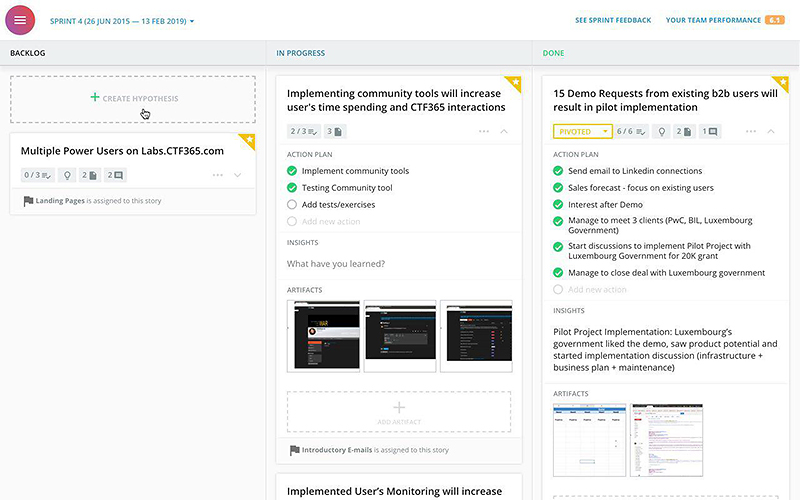The image size is (800, 500).
Task: Open second artifact thumbnail in community tools
Action: coord(400,336)
